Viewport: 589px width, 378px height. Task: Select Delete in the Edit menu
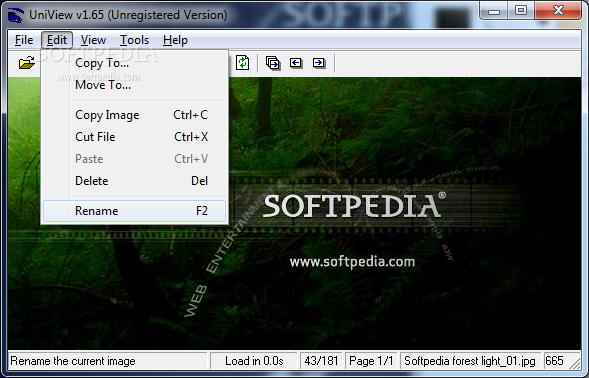pos(134,181)
